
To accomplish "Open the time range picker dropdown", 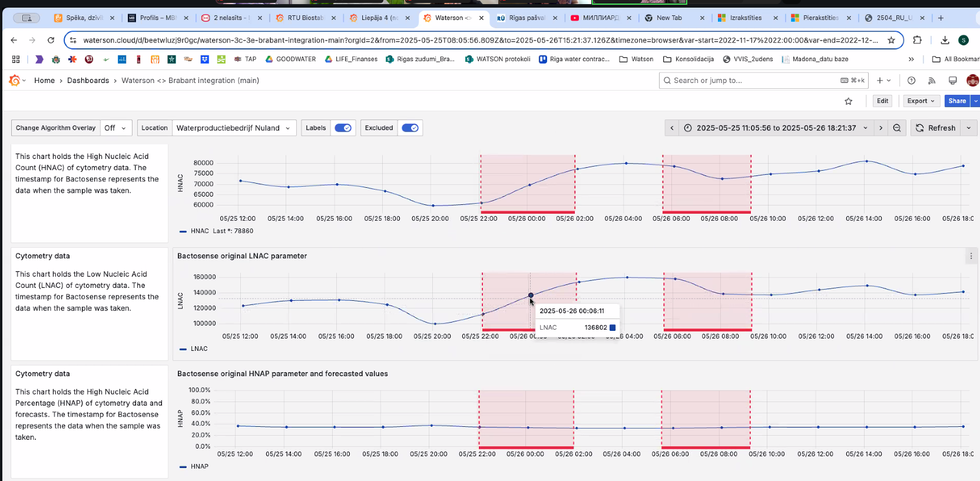I will [776, 128].
